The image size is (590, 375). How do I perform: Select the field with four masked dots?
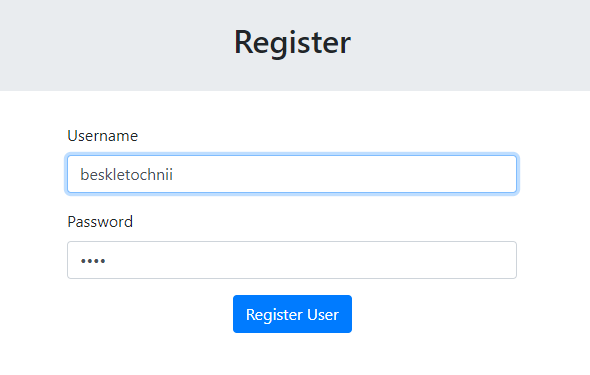pos(292,260)
